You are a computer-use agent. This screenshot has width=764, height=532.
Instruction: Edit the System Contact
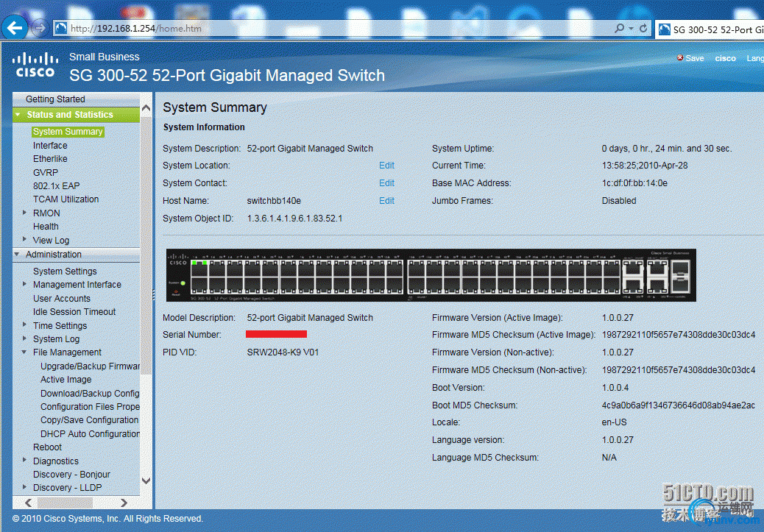coord(387,183)
